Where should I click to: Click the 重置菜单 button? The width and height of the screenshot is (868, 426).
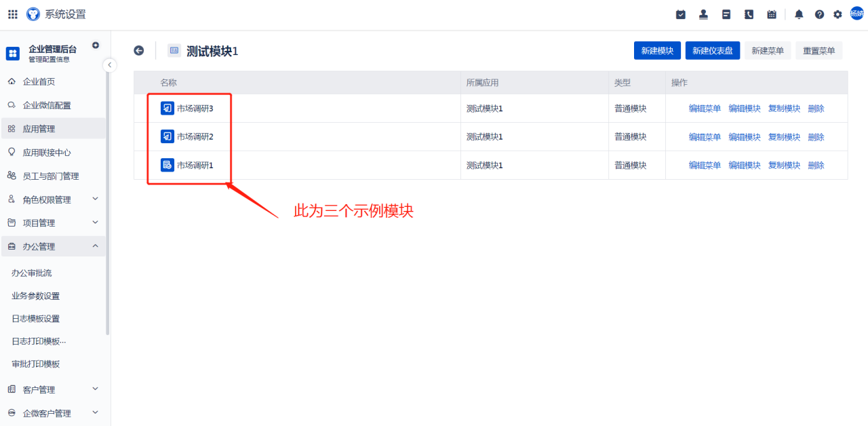click(819, 51)
